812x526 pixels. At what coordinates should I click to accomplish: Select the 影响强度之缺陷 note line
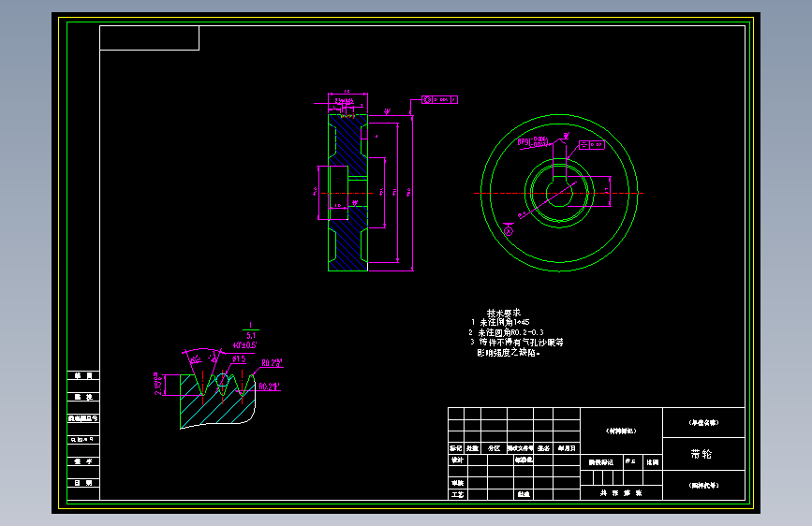[x=509, y=353]
